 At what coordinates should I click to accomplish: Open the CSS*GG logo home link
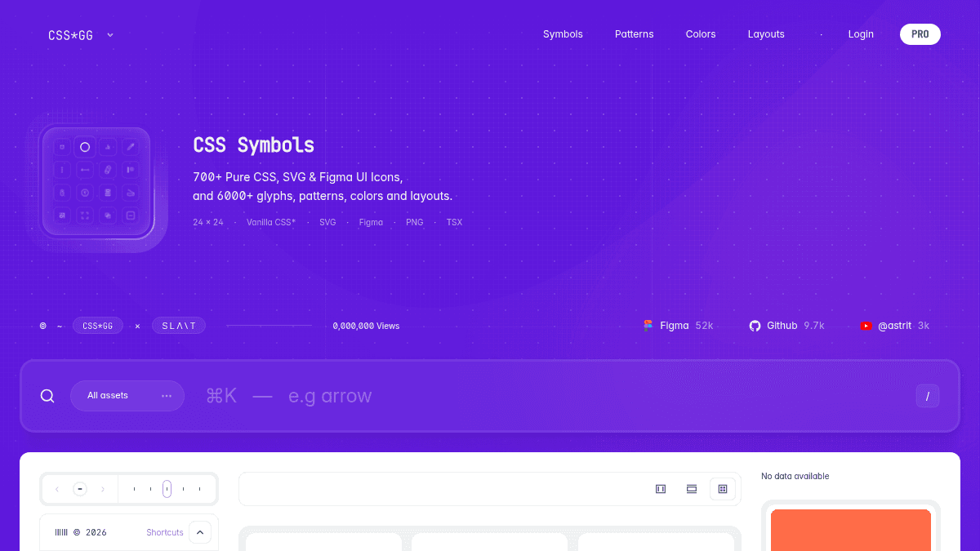(x=70, y=35)
